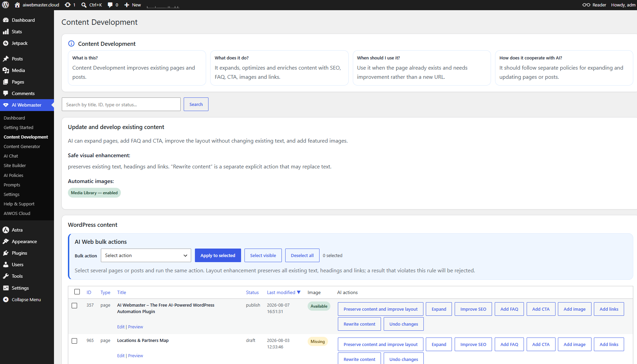The image size is (637, 364).
Task: Open Dashboard via its gauge icon
Action: tap(6, 20)
